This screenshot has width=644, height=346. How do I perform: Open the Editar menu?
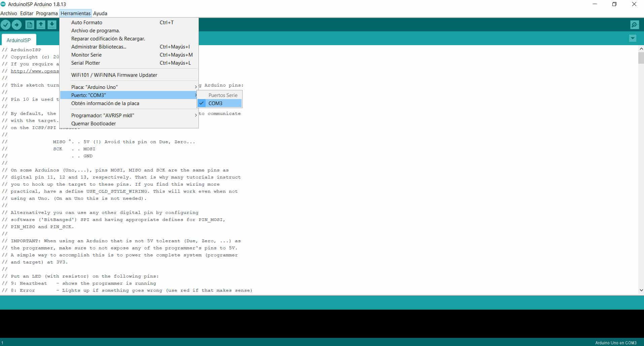[x=27, y=13]
